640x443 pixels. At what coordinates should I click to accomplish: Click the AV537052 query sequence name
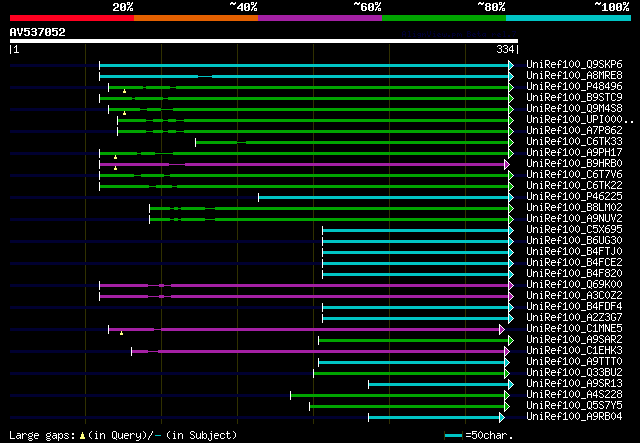38,32
